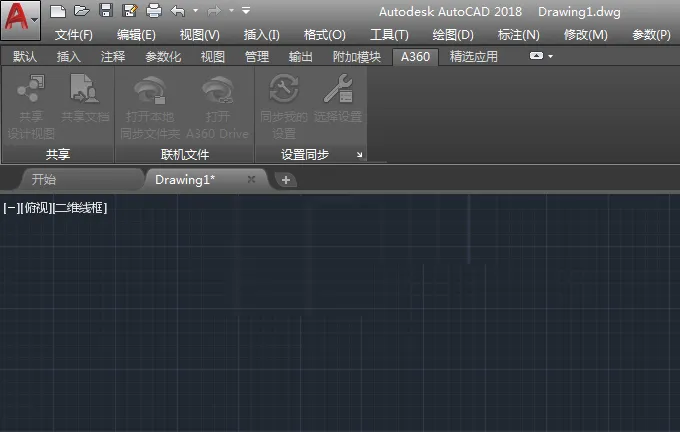This screenshot has width=680, height=432.
Task: Open the 标注(N) menu
Action: point(519,35)
